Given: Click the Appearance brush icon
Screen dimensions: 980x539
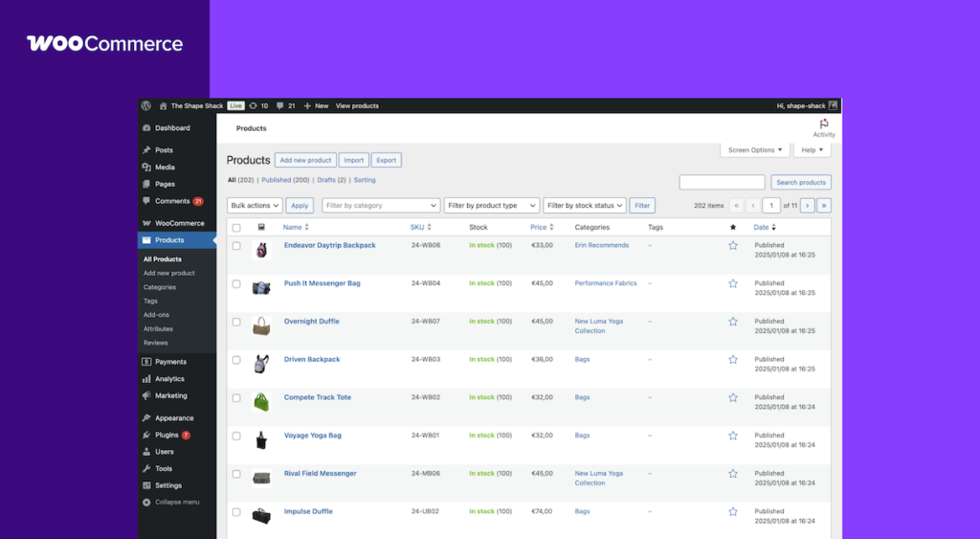Looking at the screenshot, I should click(146, 417).
